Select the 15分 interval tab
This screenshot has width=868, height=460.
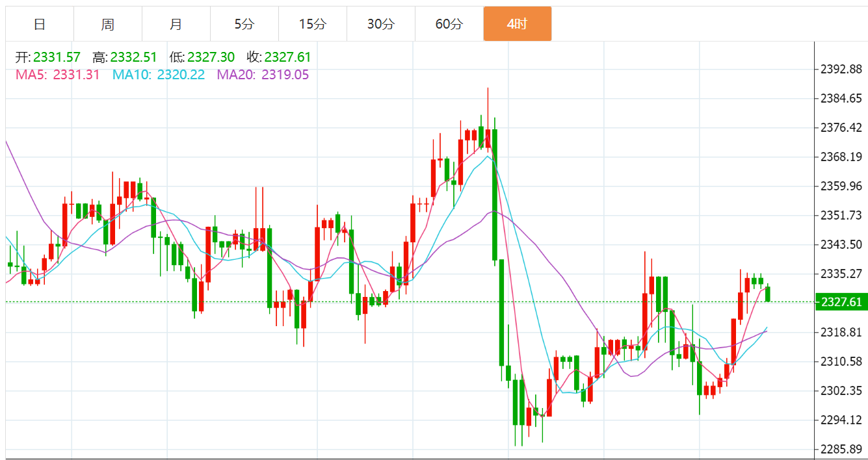click(x=313, y=24)
